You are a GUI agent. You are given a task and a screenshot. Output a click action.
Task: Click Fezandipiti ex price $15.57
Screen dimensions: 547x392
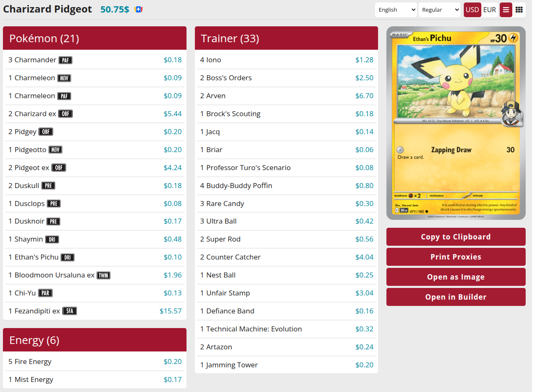click(171, 311)
